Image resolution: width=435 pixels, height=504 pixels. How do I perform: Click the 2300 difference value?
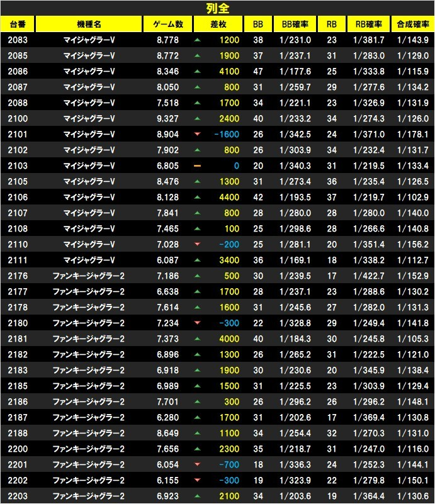click(x=229, y=449)
